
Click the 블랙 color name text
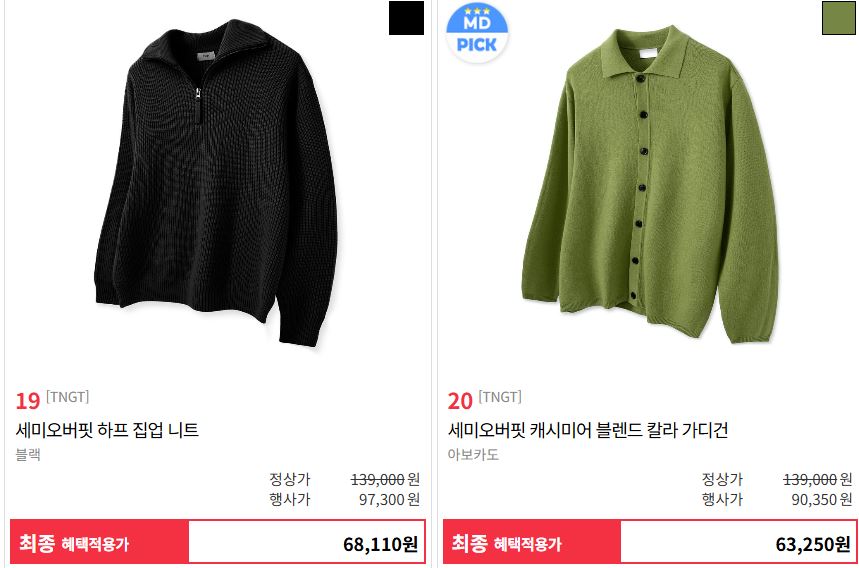(x=28, y=455)
